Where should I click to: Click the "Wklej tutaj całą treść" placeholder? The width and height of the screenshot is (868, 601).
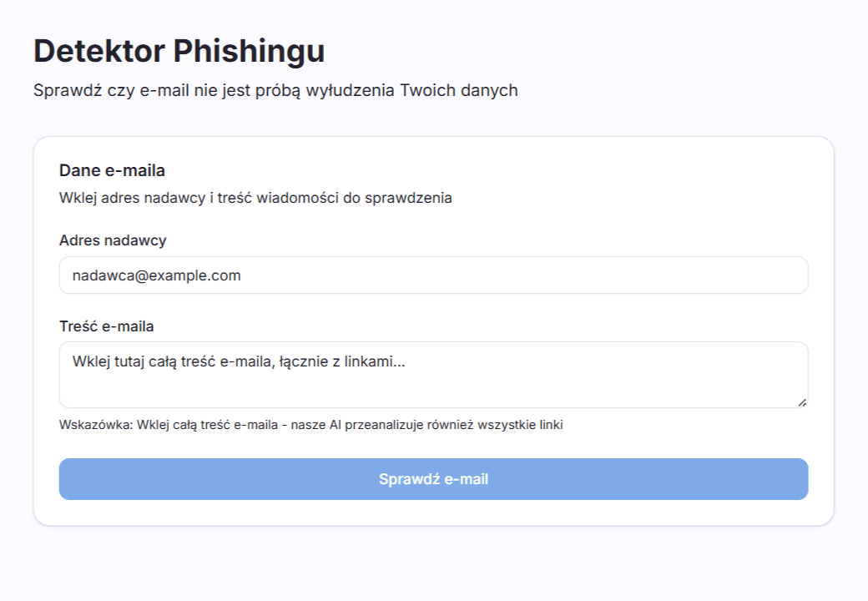pyautogui.click(x=239, y=361)
